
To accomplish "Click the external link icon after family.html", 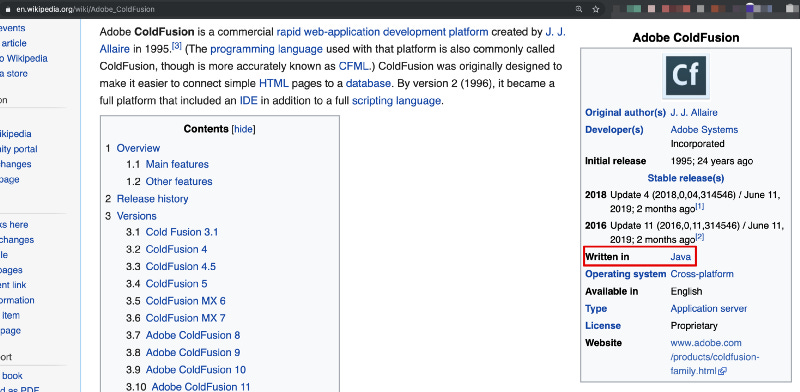I will 722,372.
